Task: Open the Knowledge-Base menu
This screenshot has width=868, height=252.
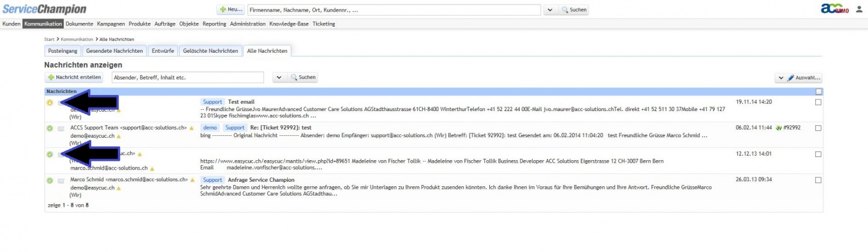Action: [290, 24]
